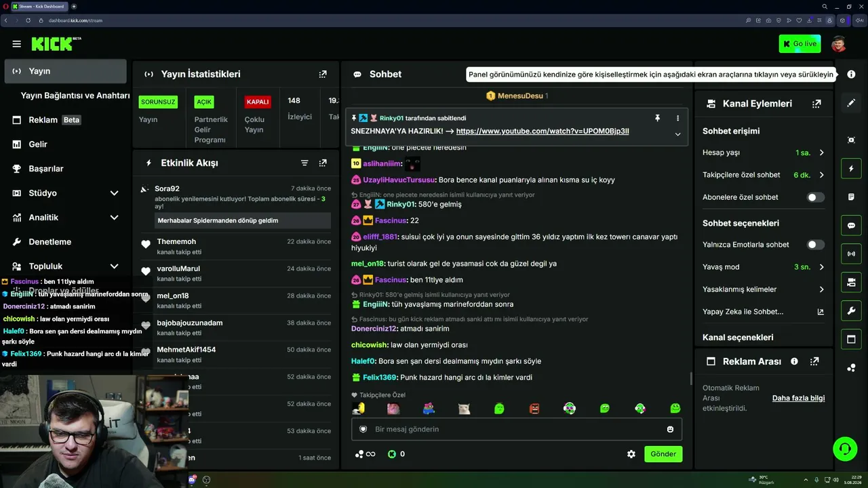
Task: Toggle Yalnızca Emotlarla sohbet switch
Action: coord(816,245)
